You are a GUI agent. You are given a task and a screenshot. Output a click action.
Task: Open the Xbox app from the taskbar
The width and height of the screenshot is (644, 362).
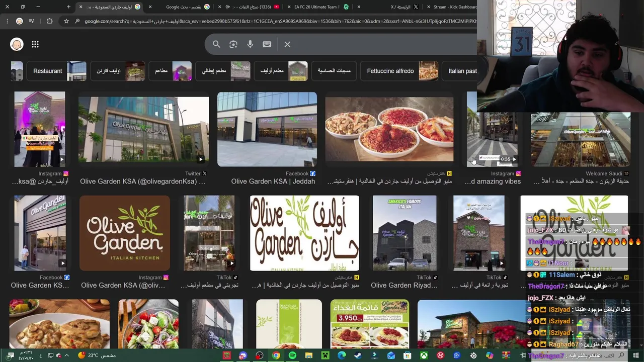point(424,355)
